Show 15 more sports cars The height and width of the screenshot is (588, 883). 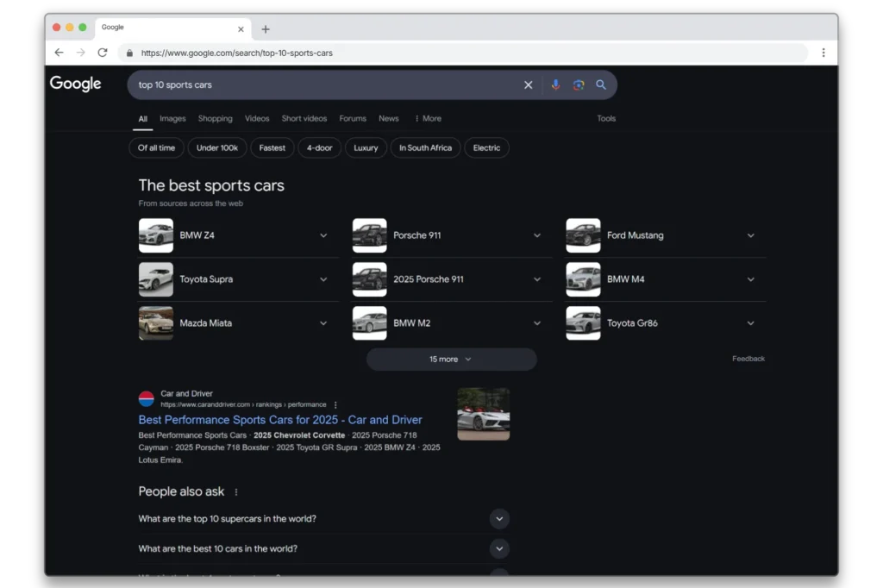[451, 359]
